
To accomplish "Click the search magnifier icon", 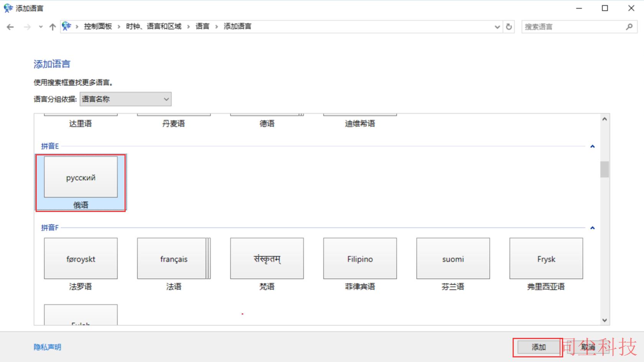I will (x=629, y=27).
